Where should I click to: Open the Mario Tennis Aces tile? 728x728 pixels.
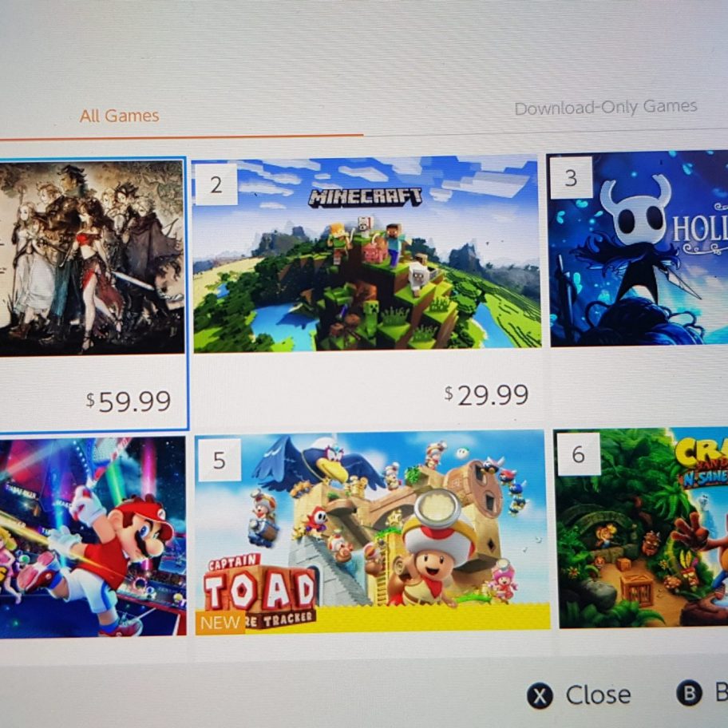(x=93, y=536)
